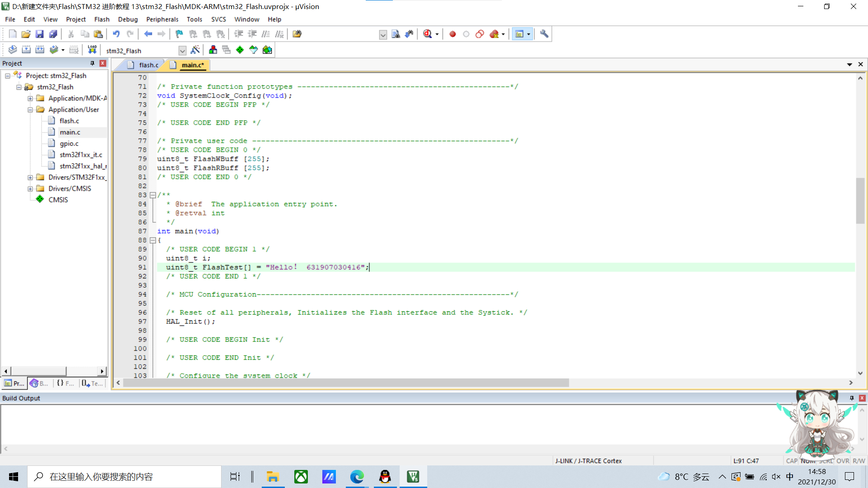
Task: Save the current file
Action: tap(39, 34)
